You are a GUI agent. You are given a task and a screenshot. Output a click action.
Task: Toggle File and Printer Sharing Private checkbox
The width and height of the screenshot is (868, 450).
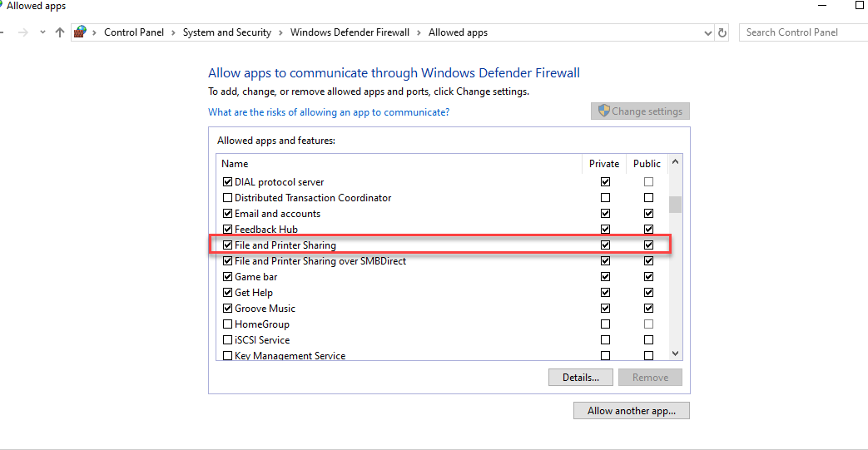(x=605, y=245)
